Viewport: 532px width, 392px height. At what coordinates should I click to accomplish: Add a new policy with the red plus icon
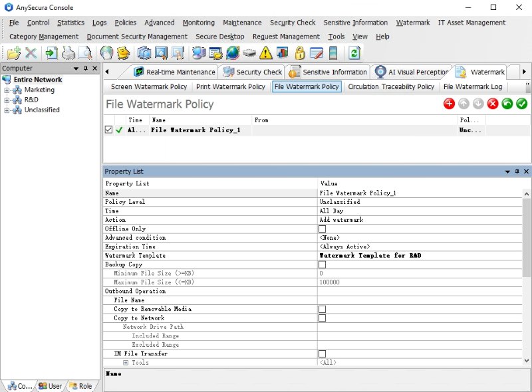pyautogui.click(x=449, y=104)
